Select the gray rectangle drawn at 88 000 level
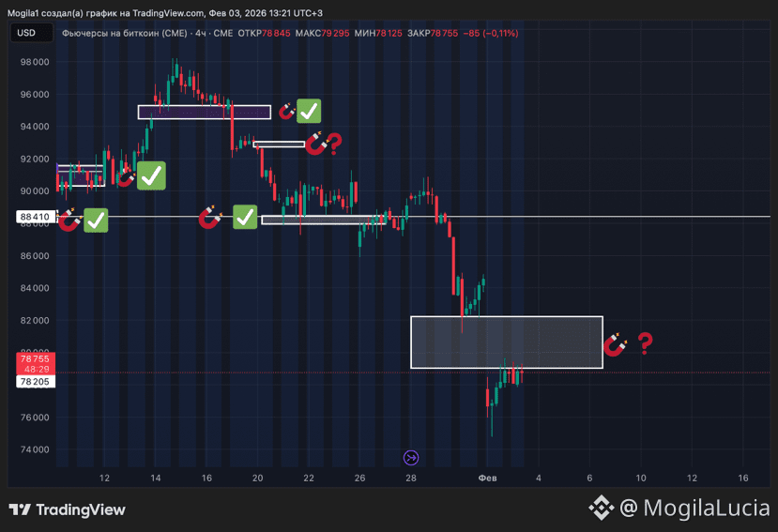This screenshot has width=778, height=532. point(324,220)
